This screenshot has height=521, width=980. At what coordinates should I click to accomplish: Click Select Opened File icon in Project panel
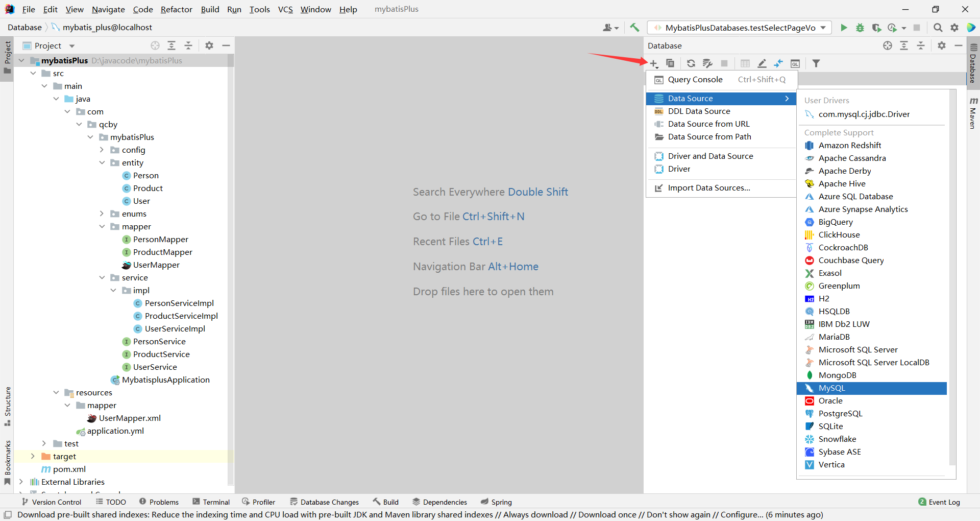click(155, 45)
